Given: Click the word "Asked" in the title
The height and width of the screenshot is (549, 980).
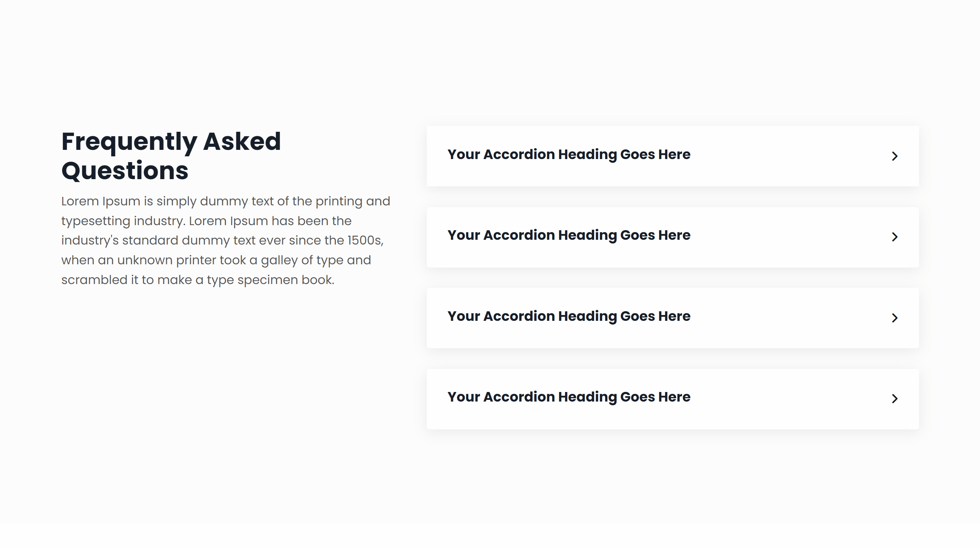Looking at the screenshot, I should pos(242,142).
